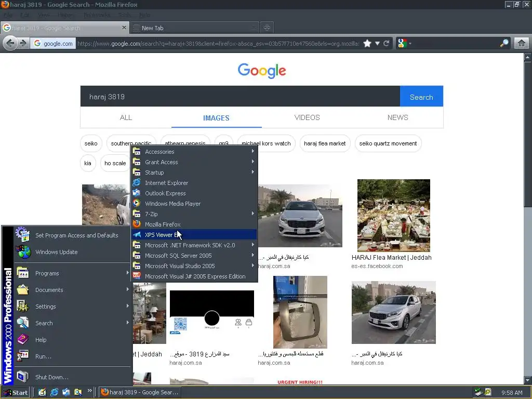The image size is (532, 399).
Task: Click the Firefox forward arrow button
Action: (x=23, y=44)
